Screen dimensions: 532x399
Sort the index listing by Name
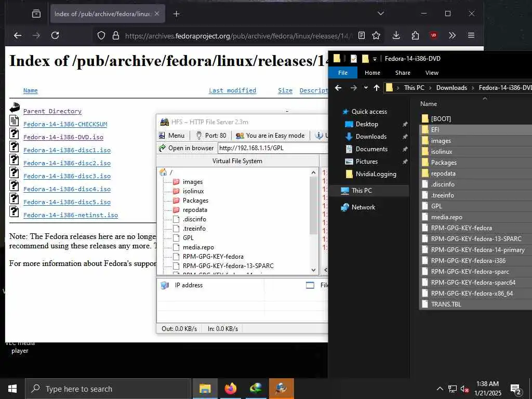click(x=31, y=90)
